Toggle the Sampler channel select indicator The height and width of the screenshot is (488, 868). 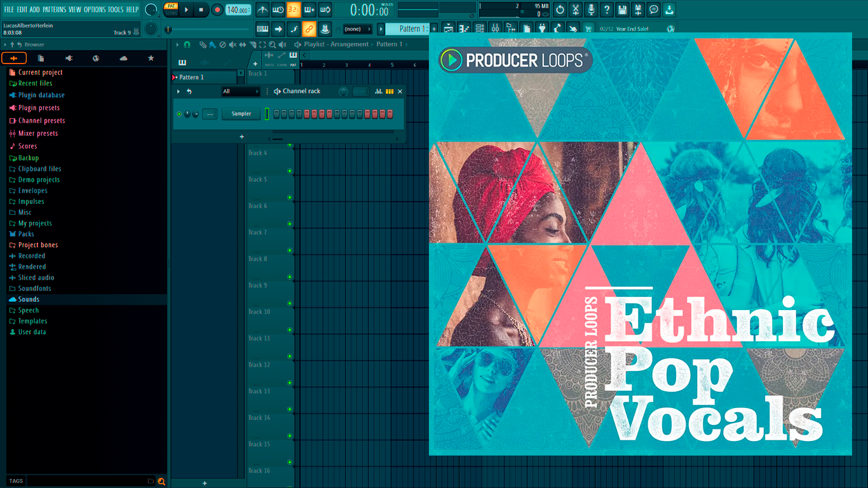(x=267, y=114)
